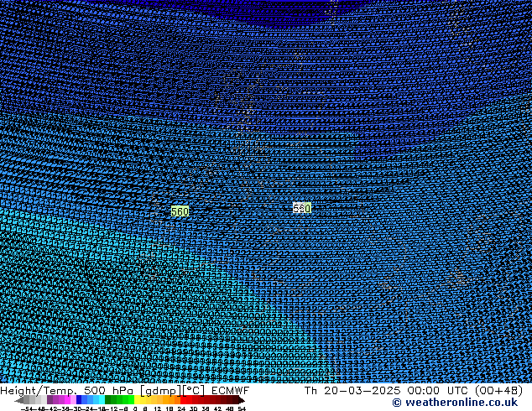Viewport: 532px width, 411px height.
Task: Click the -54 value under the legend
Action: [x=26, y=408]
